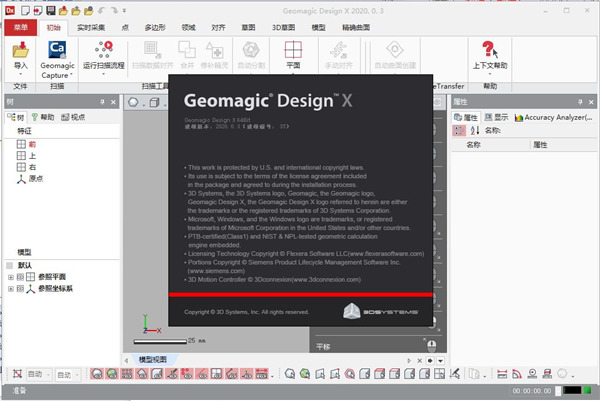Click the sort A-Z icon in properties panel
Viewport: 600px width, 401px height.
[x=472, y=130]
